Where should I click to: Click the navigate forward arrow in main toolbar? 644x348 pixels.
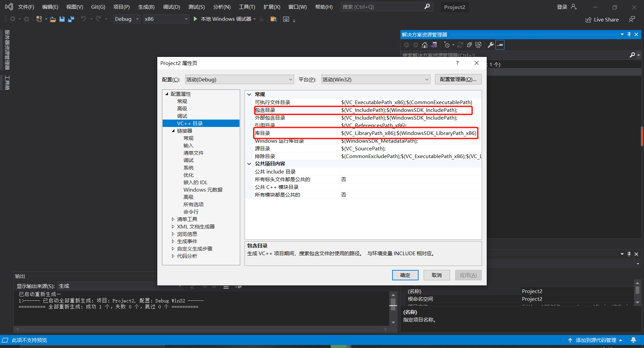click(26, 19)
